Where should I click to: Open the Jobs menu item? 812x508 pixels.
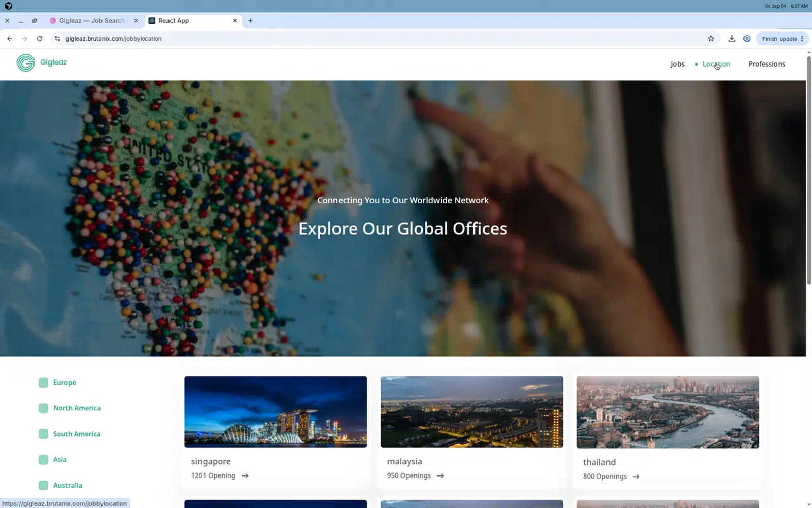(x=678, y=64)
